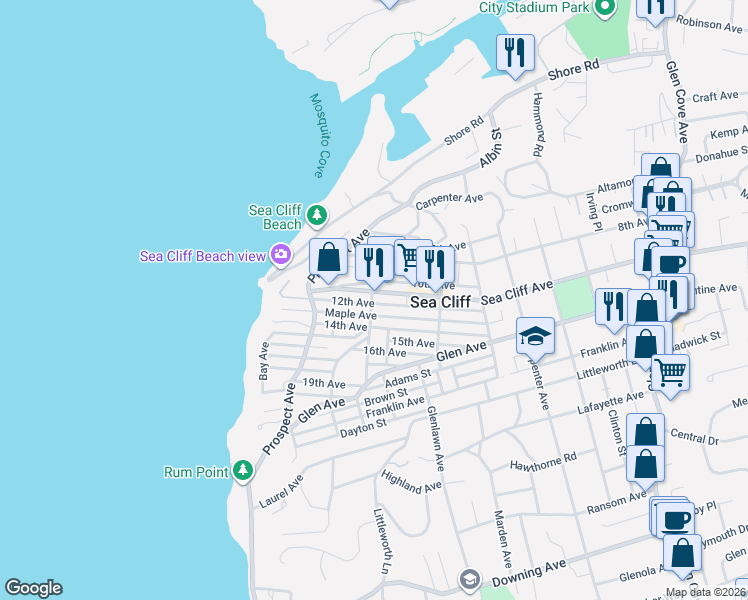Select the Sea Cliff Ave street label

517,292
